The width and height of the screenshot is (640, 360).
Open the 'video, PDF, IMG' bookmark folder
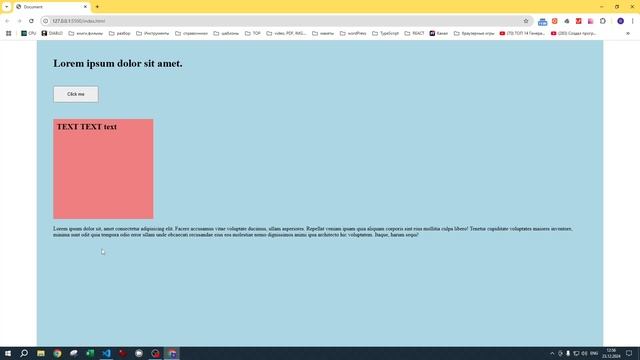click(x=286, y=33)
